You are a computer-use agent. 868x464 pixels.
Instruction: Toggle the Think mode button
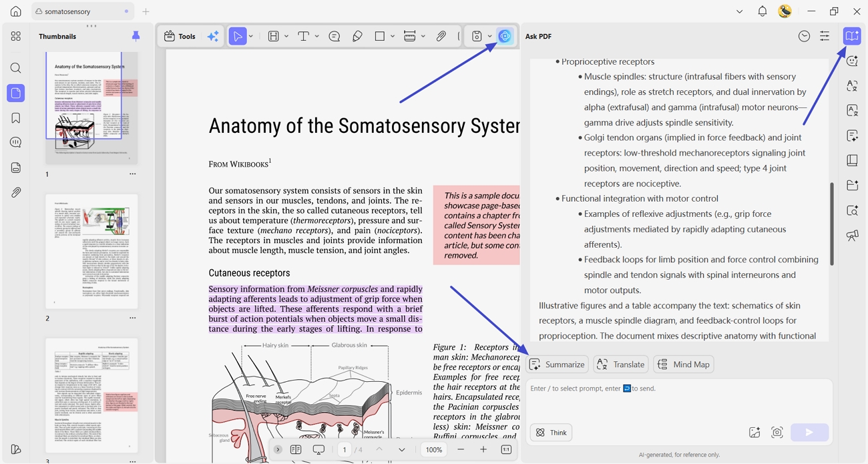552,433
